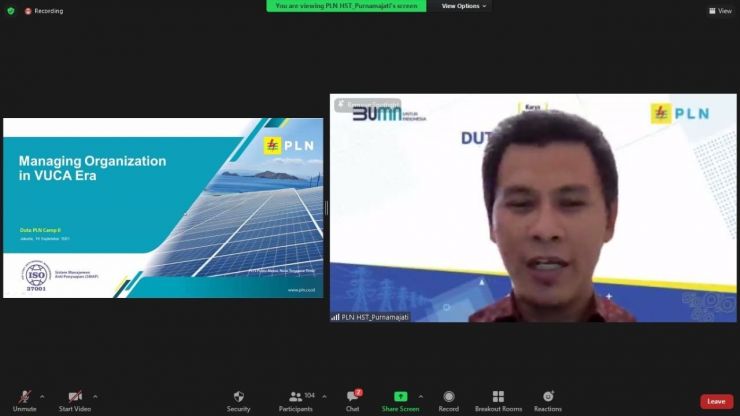Open the Participants panel
The width and height of the screenshot is (740, 416).
pos(296,401)
